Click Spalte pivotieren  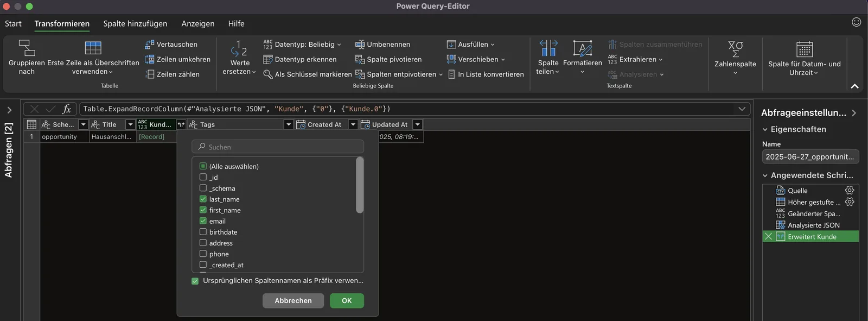point(388,59)
